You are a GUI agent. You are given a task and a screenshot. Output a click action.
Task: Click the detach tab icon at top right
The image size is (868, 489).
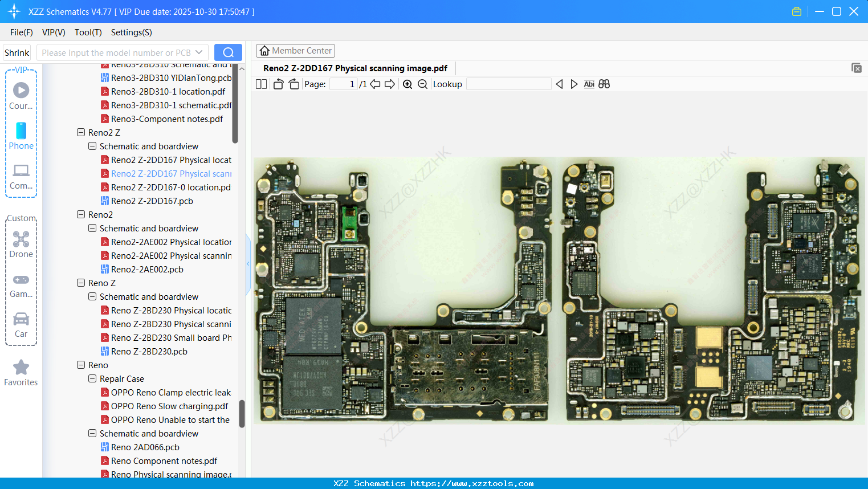pos(857,68)
